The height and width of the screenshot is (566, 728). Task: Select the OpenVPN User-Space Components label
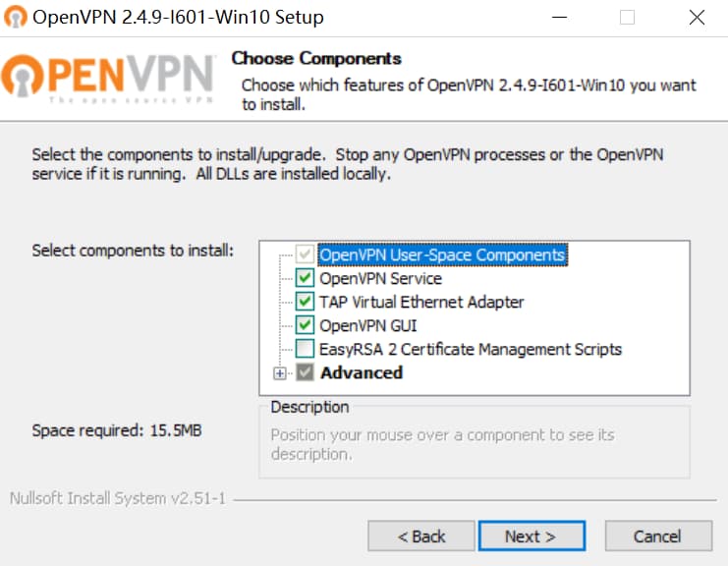coord(442,255)
